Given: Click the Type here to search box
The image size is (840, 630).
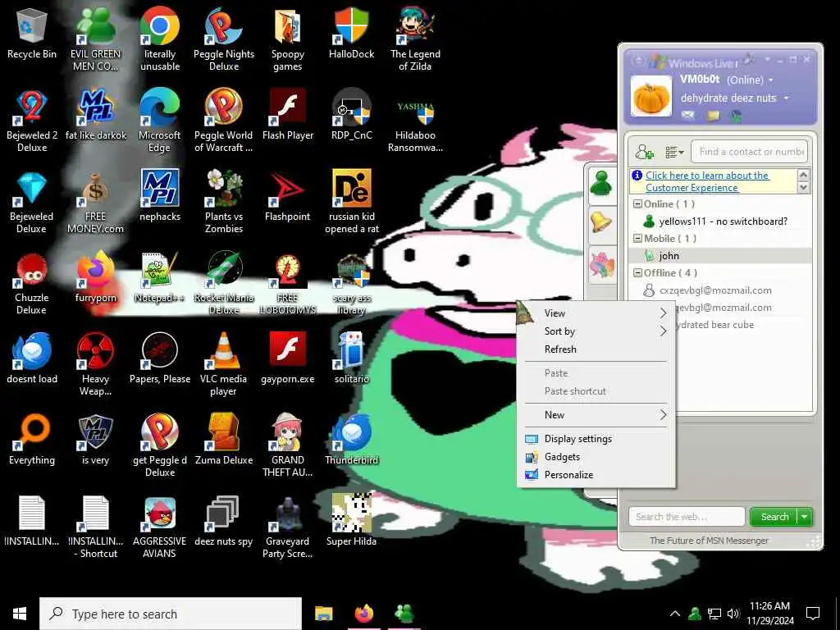Looking at the screenshot, I should coord(171,614).
